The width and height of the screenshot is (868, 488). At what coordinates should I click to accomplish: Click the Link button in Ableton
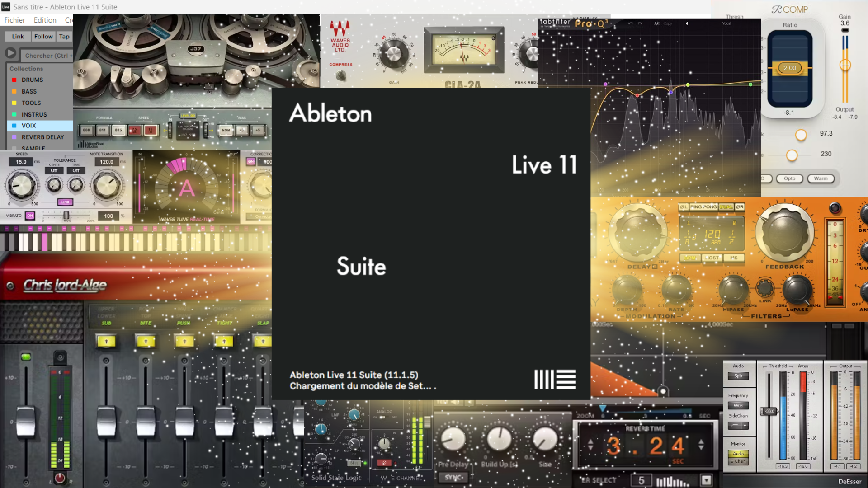click(18, 37)
